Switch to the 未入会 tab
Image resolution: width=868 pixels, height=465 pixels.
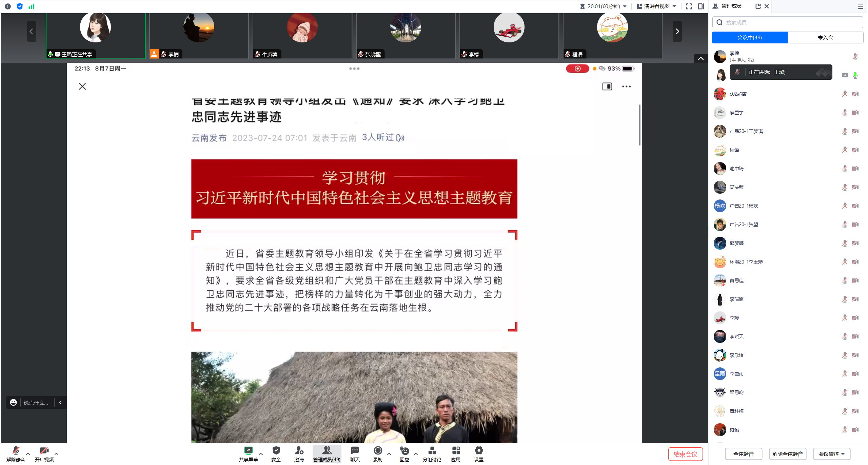click(x=825, y=37)
